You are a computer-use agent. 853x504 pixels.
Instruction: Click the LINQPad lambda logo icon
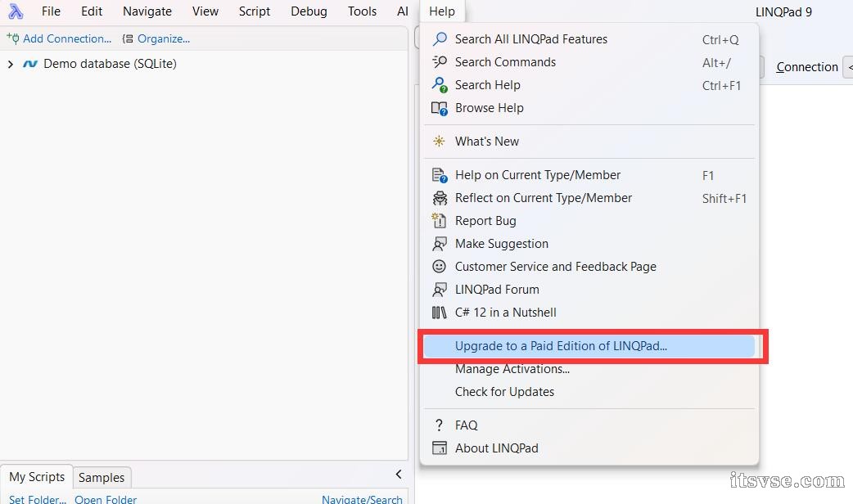click(x=16, y=11)
